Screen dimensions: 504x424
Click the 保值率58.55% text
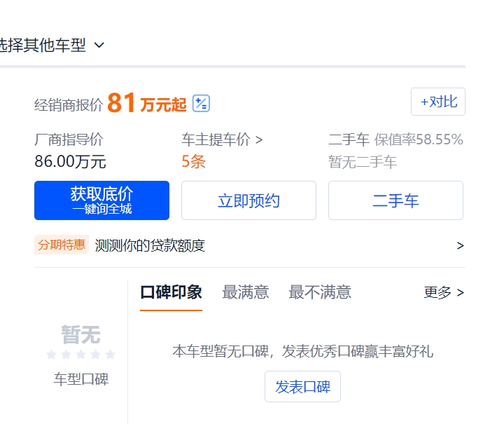(419, 139)
